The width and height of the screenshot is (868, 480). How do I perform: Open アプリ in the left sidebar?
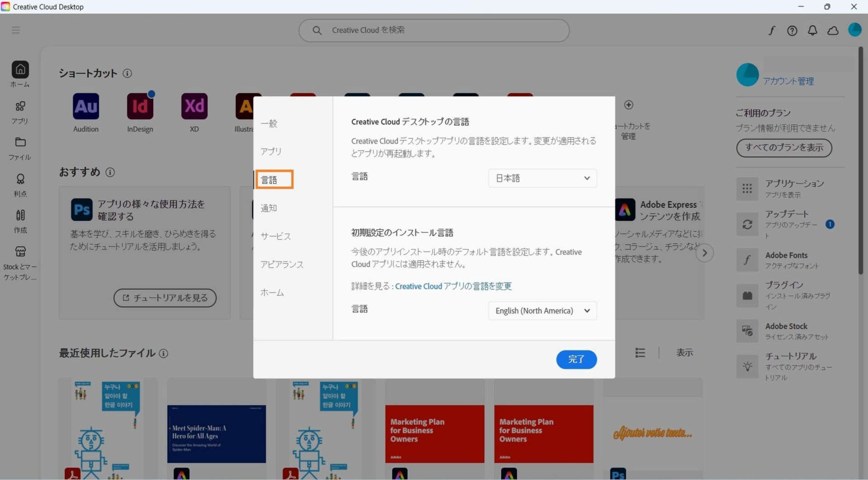coord(20,113)
